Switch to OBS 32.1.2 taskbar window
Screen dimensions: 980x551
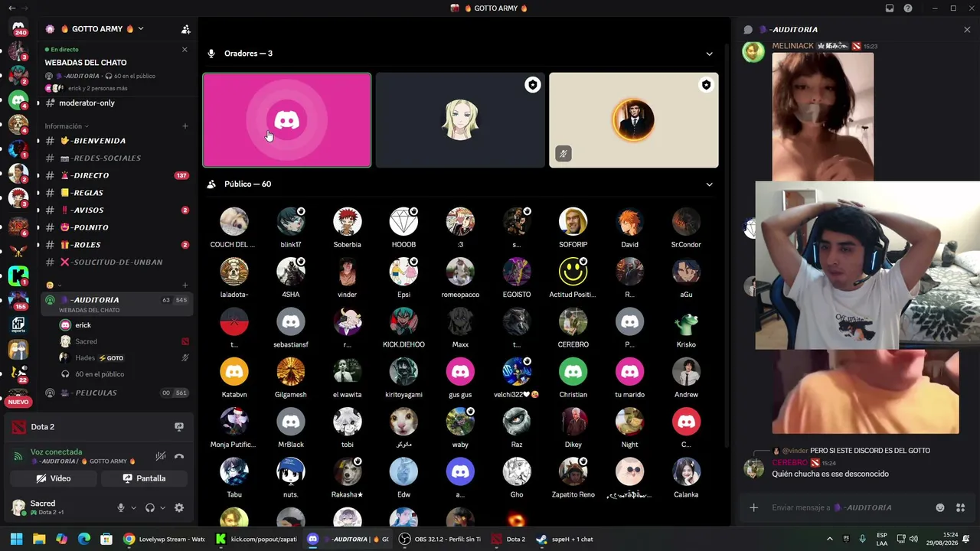(x=440, y=539)
